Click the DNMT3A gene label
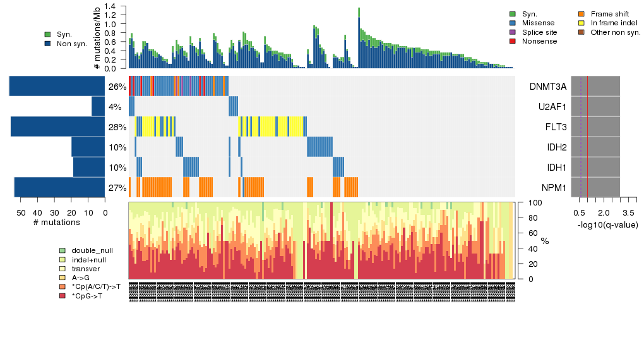 [548, 87]
